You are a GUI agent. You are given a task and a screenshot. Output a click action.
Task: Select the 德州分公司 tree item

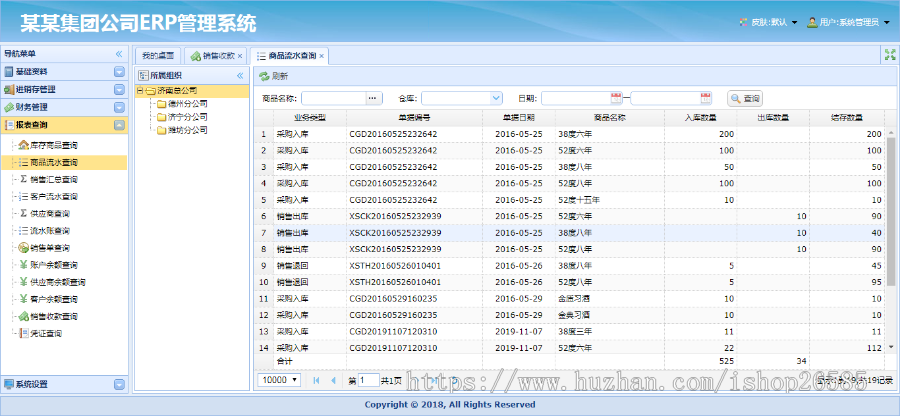[187, 103]
